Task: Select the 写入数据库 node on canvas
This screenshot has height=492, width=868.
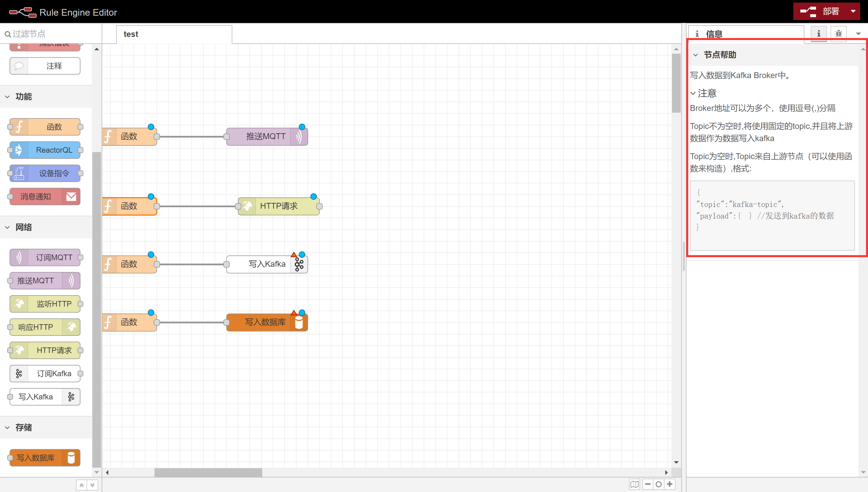Action: (x=267, y=322)
